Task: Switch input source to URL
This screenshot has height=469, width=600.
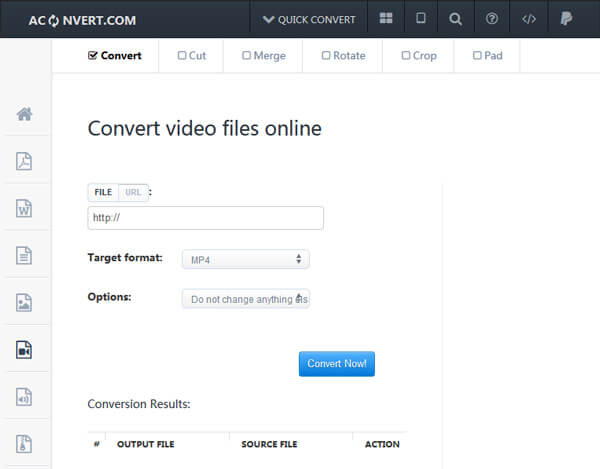Action: pos(133,192)
